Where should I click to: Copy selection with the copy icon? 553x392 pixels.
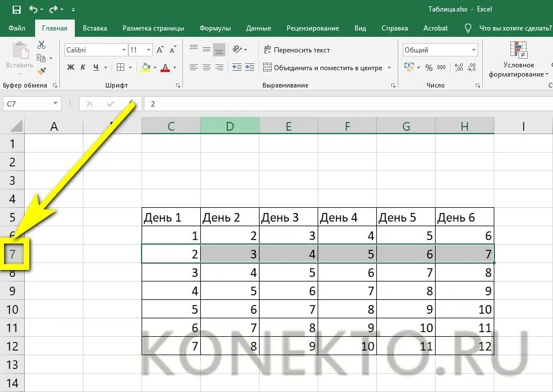tap(41, 58)
